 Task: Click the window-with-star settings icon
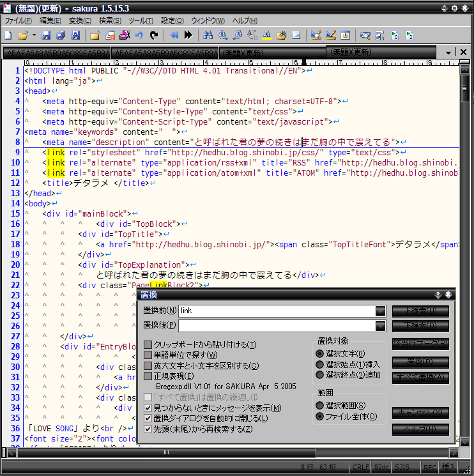346,36
